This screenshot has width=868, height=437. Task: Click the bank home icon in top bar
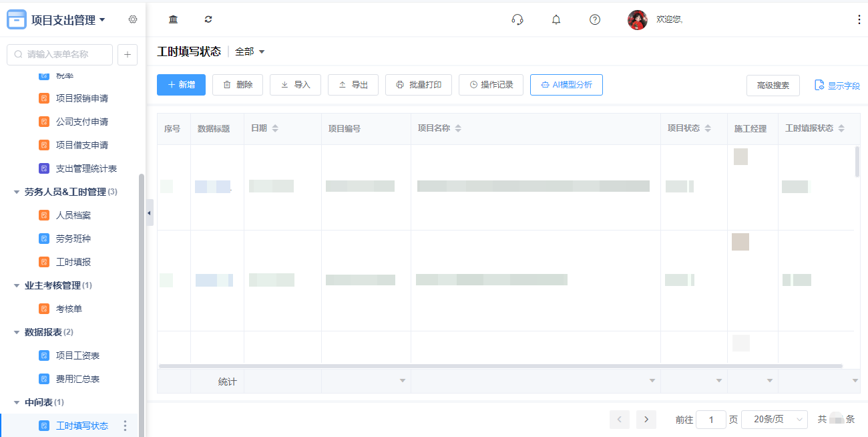174,19
